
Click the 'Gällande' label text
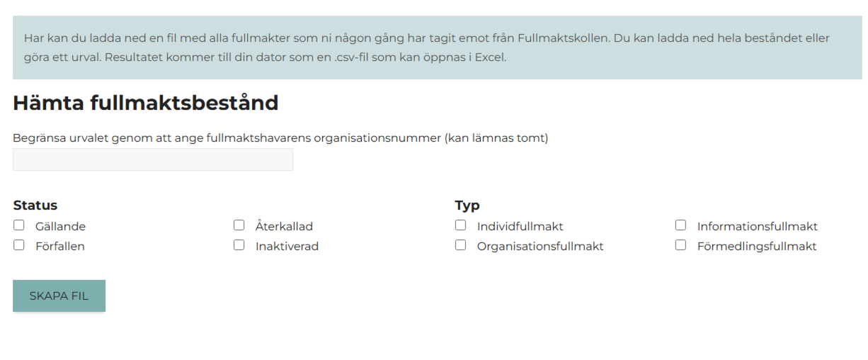(x=60, y=227)
